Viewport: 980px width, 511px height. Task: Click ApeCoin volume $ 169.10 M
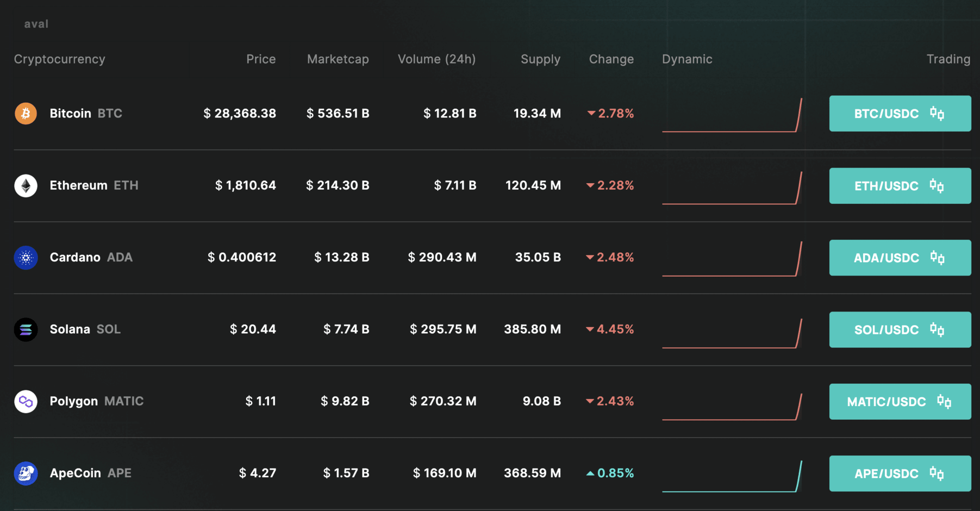tap(445, 473)
